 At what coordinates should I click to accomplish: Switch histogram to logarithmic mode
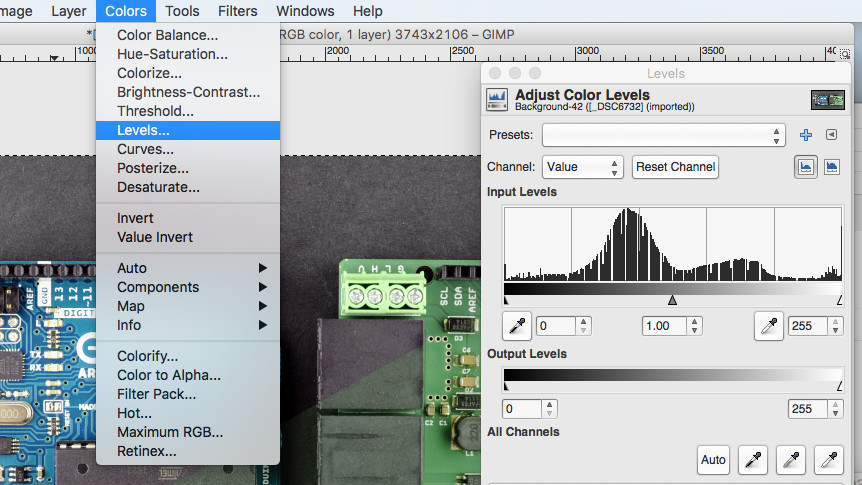(x=831, y=167)
